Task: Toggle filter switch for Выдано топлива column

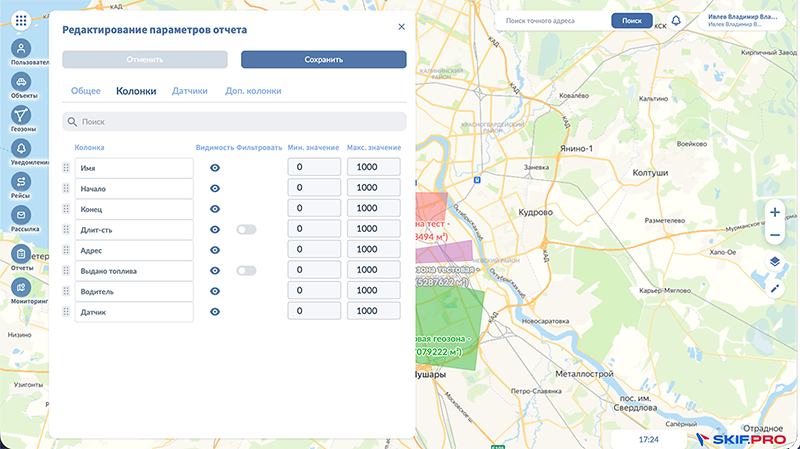Action: coord(246,270)
